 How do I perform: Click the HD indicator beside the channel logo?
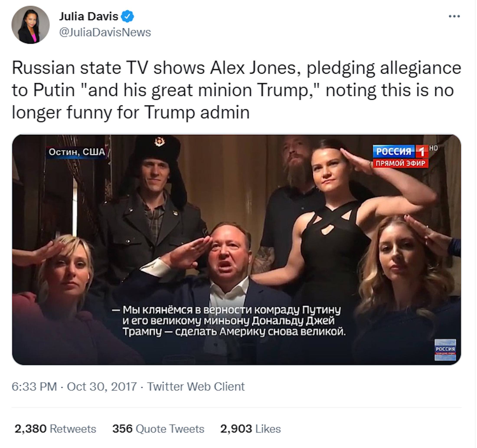pyautogui.click(x=433, y=148)
